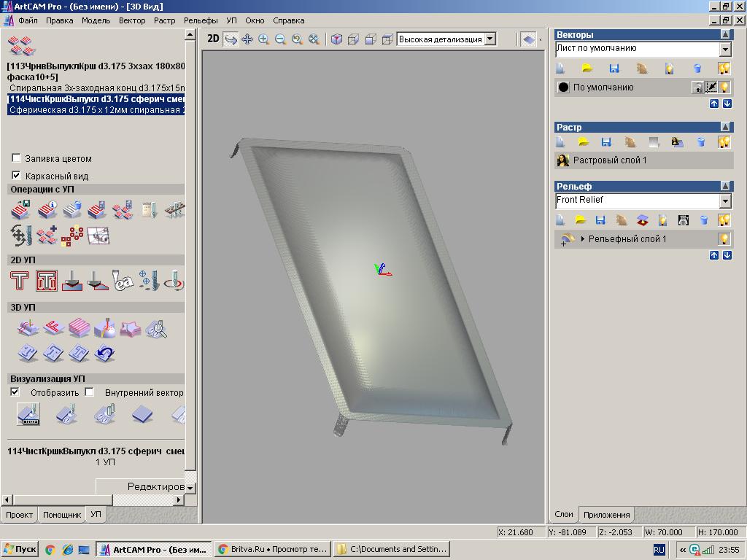This screenshot has width=747, height=560.
Task: Click the zoom in magnifier tool
Action: click(263, 39)
